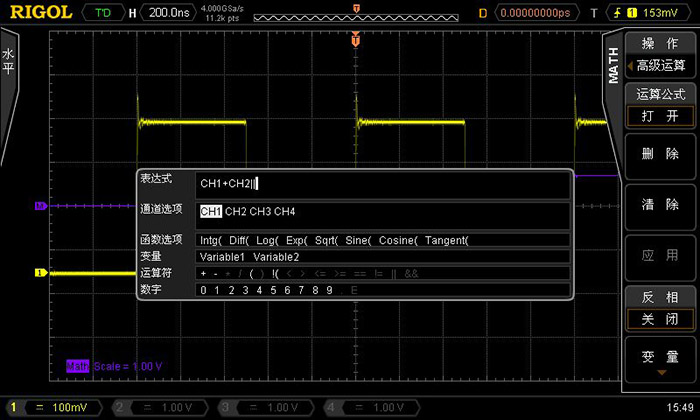This screenshot has width=700, height=420.
Task: Select the channel 1 100mV indicator
Action: (57, 407)
